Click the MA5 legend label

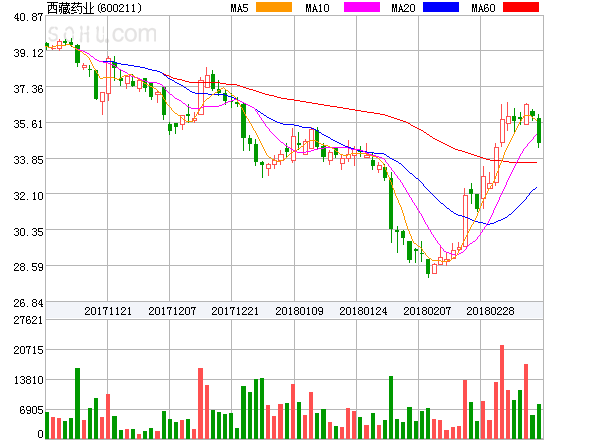point(239,8)
